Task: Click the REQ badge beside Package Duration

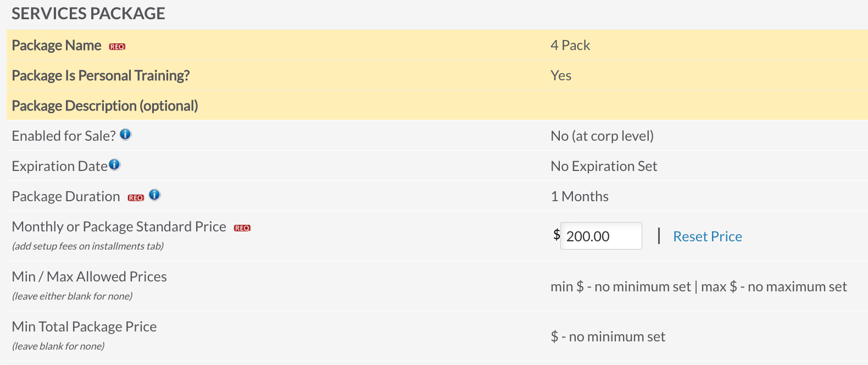Action: point(136,198)
